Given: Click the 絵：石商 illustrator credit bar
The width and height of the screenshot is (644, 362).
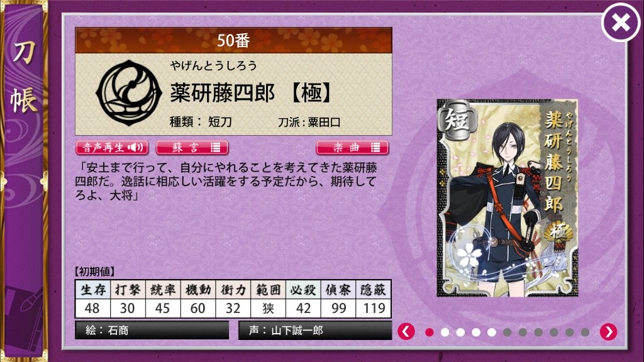Looking at the screenshot, I should (152, 331).
